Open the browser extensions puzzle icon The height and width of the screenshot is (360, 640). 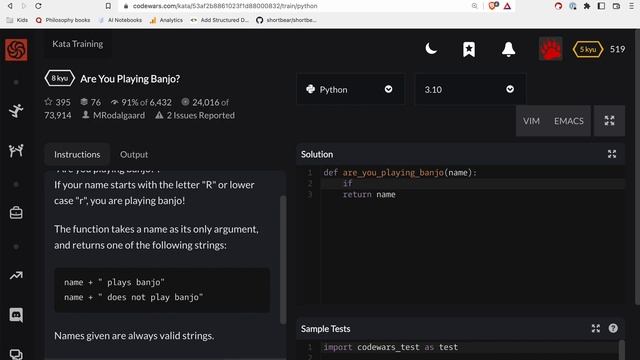587,6
